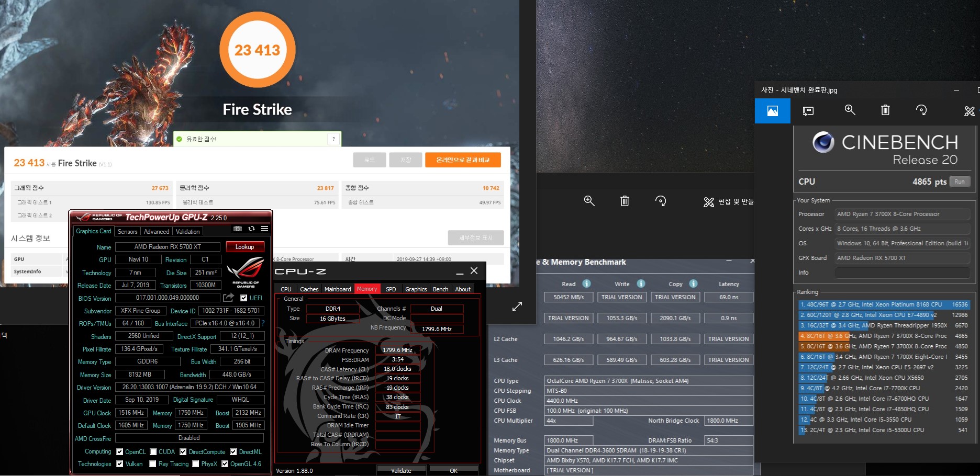Image resolution: width=980 pixels, height=476 pixels.
Task: Click the question mark help in 3DMark
Action: 333,139
